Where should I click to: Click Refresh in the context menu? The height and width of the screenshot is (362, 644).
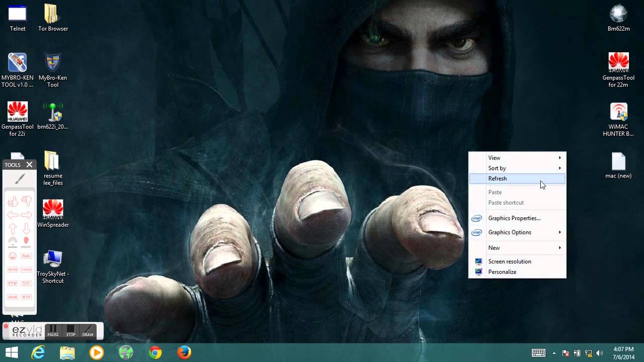click(517, 178)
